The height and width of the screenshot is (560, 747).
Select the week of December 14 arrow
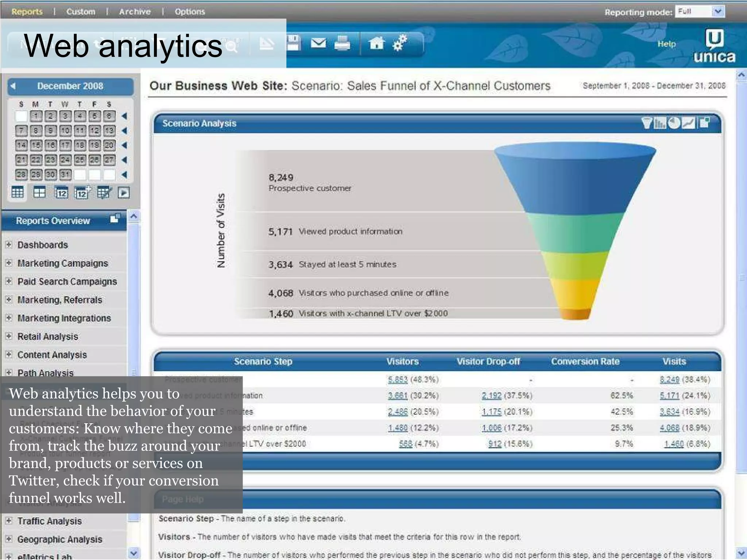click(x=124, y=145)
